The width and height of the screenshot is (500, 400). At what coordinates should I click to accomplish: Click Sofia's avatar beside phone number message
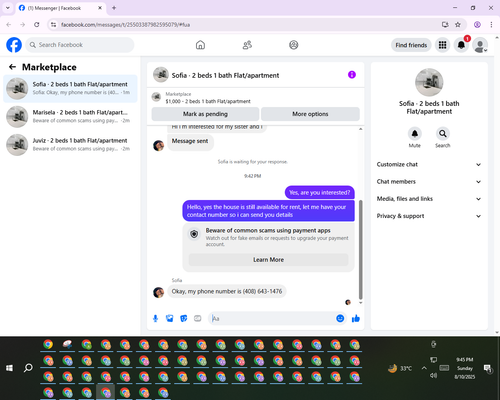coord(158,292)
